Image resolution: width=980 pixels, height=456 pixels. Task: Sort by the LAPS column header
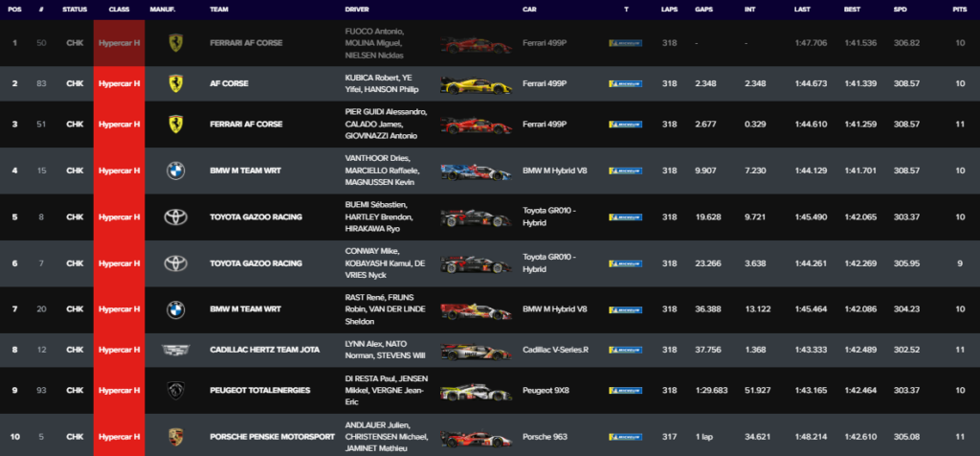pos(669,10)
